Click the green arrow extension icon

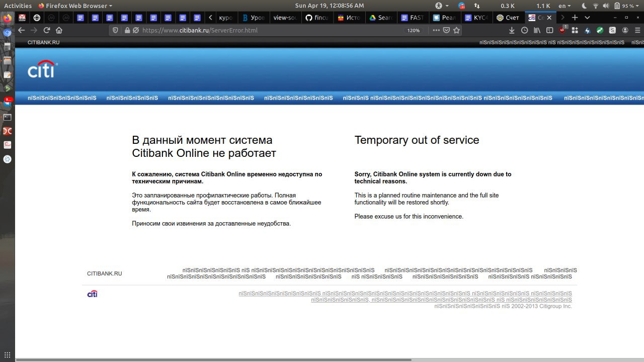(x=600, y=30)
